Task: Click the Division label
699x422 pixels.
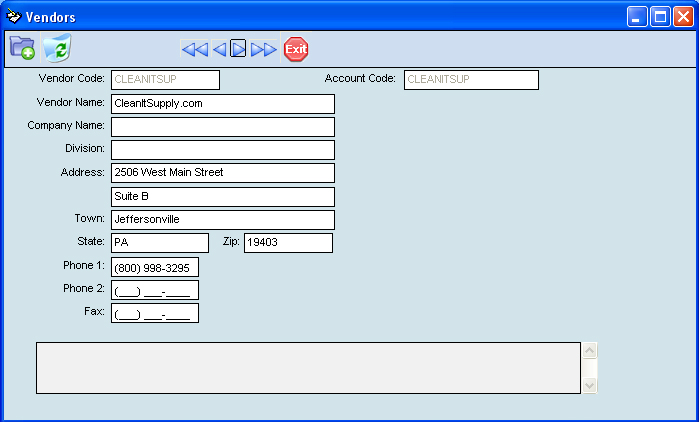Action: (85, 148)
